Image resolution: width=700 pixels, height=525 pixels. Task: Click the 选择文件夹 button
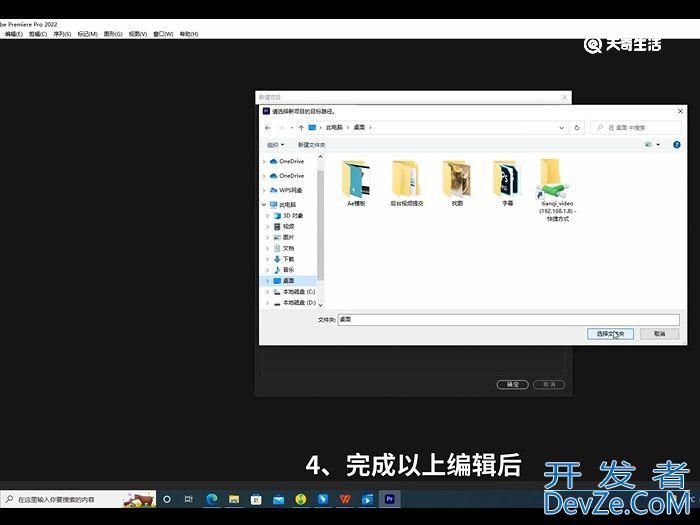pyautogui.click(x=610, y=333)
